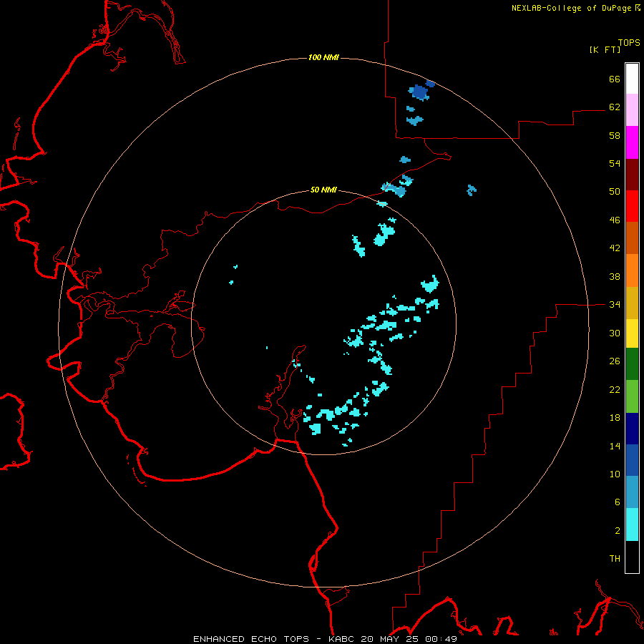Image resolution: width=644 pixels, height=644 pixels.
Task: Pick the orange swatch between 42 and 38
Action: [632, 270]
